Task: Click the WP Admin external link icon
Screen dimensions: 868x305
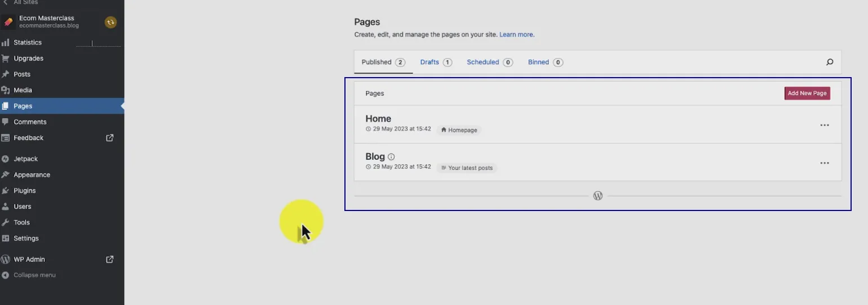Action: coord(110,259)
